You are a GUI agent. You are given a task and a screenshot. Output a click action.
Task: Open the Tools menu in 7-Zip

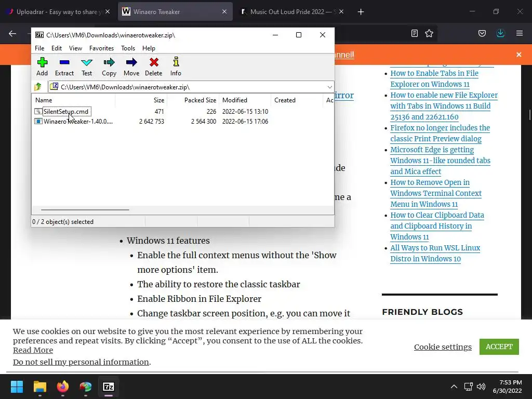(128, 48)
